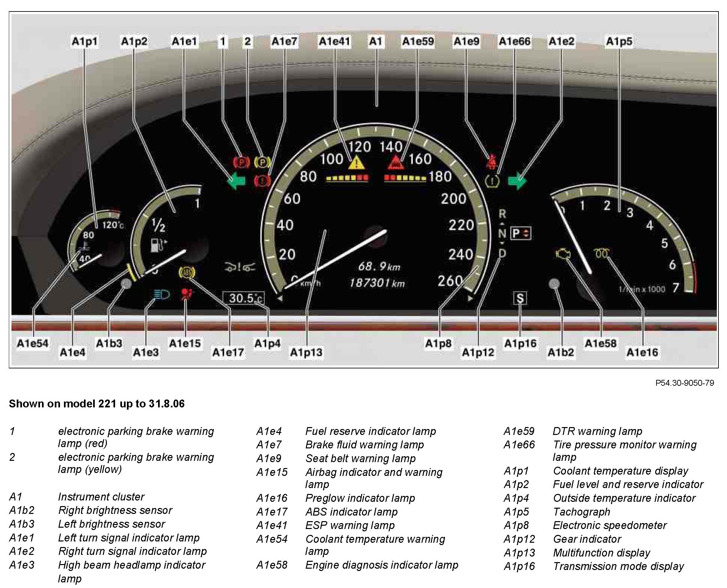Click "Multifunction display" in the legend
Screen dimensions: 727x588
pos(602,553)
